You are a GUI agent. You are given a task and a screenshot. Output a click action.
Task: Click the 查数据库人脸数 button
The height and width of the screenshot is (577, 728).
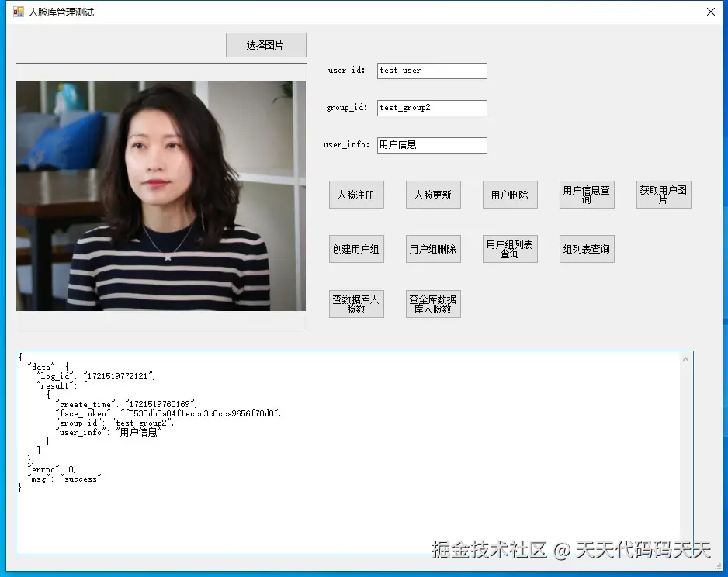[x=356, y=302]
